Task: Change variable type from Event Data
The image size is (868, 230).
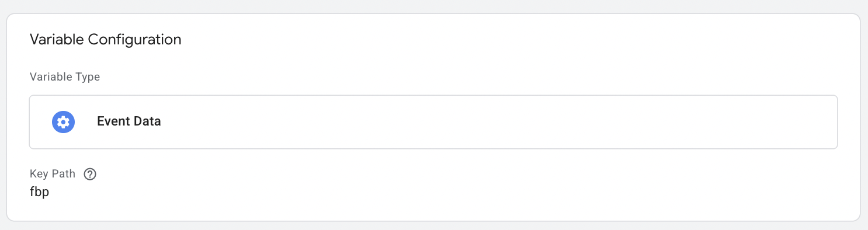Action: click(x=433, y=122)
